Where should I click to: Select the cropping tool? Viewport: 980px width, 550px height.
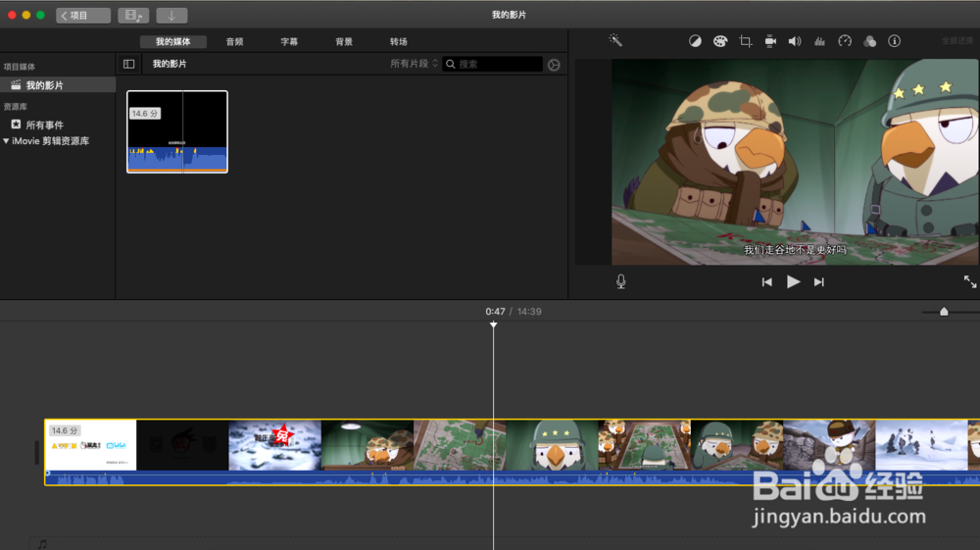745,41
